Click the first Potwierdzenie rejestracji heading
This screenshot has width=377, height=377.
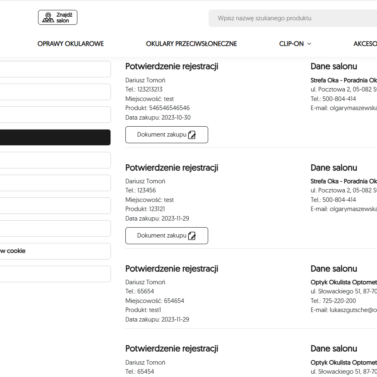tap(172, 66)
